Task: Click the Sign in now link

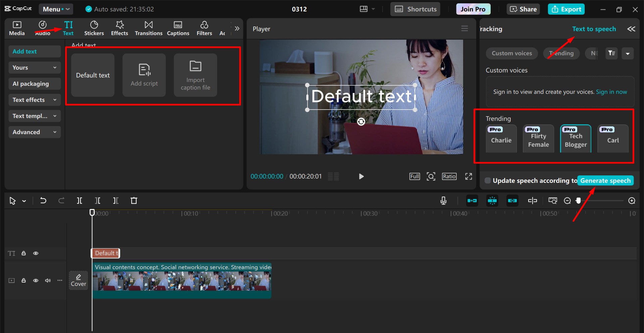Action: (x=611, y=92)
